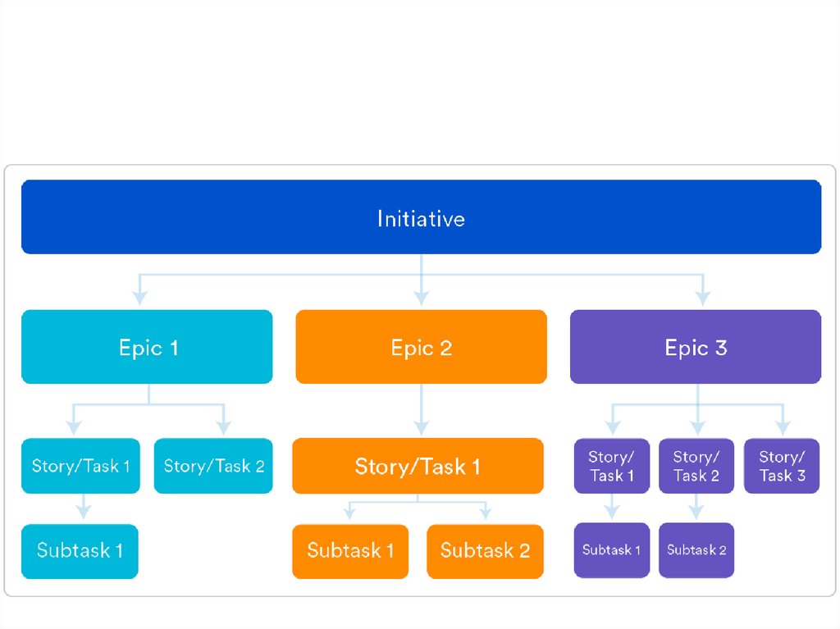
Task: Click the blue Initiative box
Action: click(421, 217)
